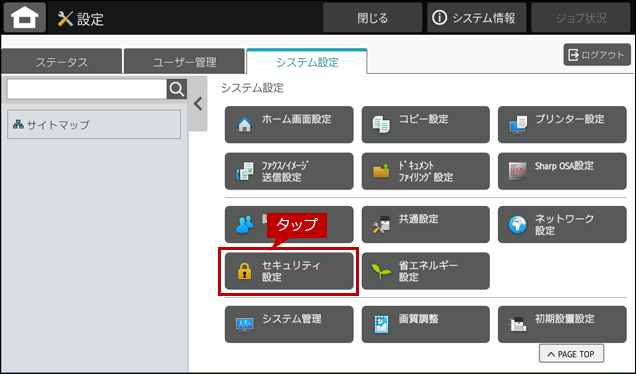Tap セキュリティ設定
Screen dimensions: 636x374
(x=289, y=271)
